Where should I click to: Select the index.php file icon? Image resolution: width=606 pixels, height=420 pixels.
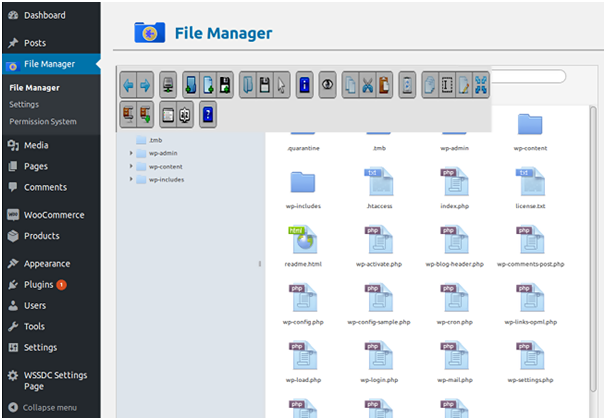[x=454, y=181]
